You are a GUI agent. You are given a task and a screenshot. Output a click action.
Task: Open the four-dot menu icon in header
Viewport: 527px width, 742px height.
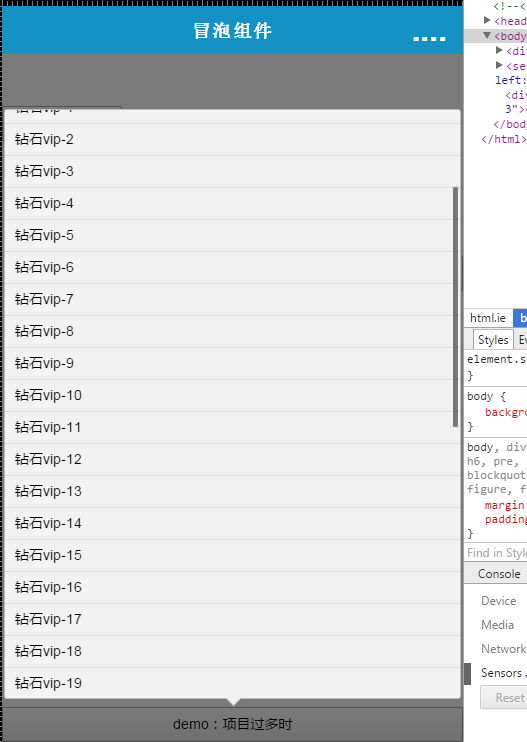click(429, 38)
